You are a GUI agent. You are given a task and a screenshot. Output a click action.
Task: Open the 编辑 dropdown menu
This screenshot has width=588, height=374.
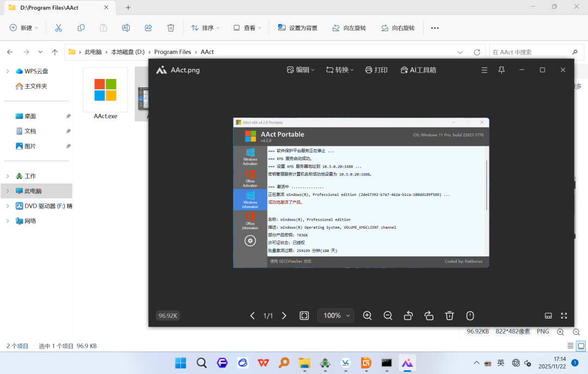pyautogui.click(x=301, y=70)
